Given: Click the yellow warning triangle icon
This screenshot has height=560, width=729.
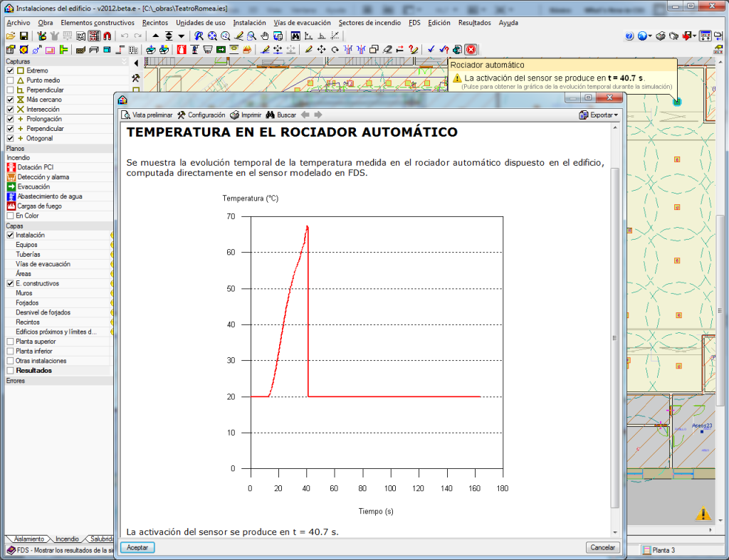Looking at the screenshot, I should 703,514.
